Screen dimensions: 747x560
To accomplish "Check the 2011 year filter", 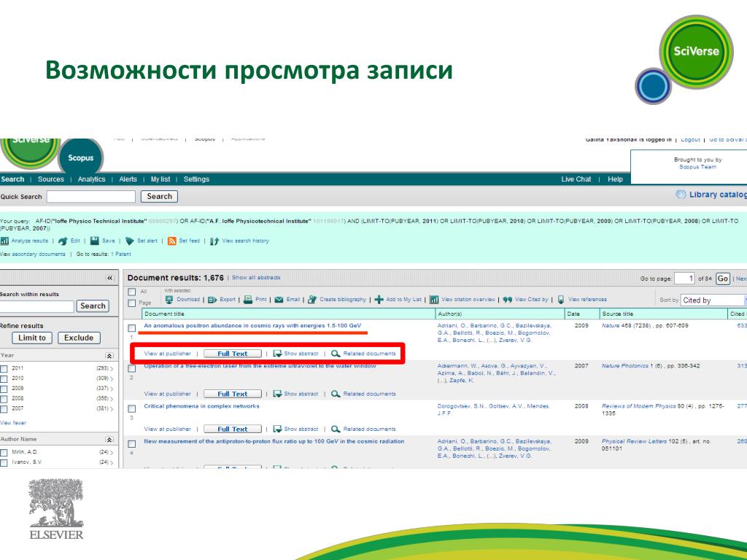I will [x=4, y=368].
